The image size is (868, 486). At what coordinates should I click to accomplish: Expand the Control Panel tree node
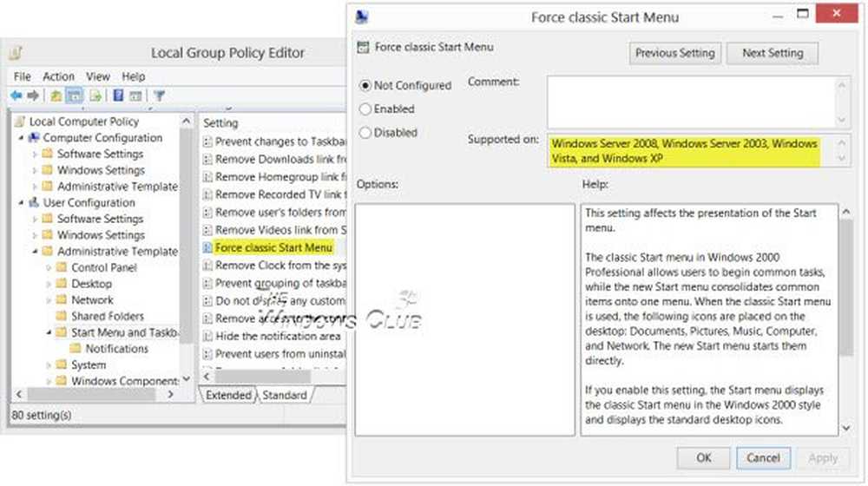49,268
